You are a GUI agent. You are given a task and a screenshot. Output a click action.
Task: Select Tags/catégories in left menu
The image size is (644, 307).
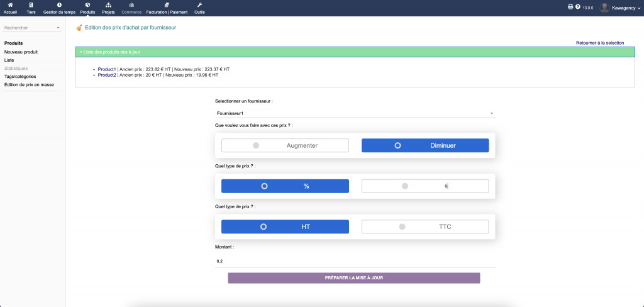coord(20,76)
